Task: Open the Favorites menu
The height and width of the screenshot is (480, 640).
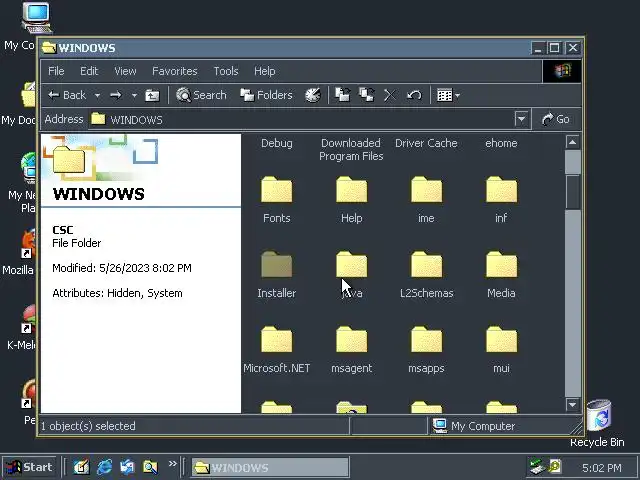Action: (174, 71)
